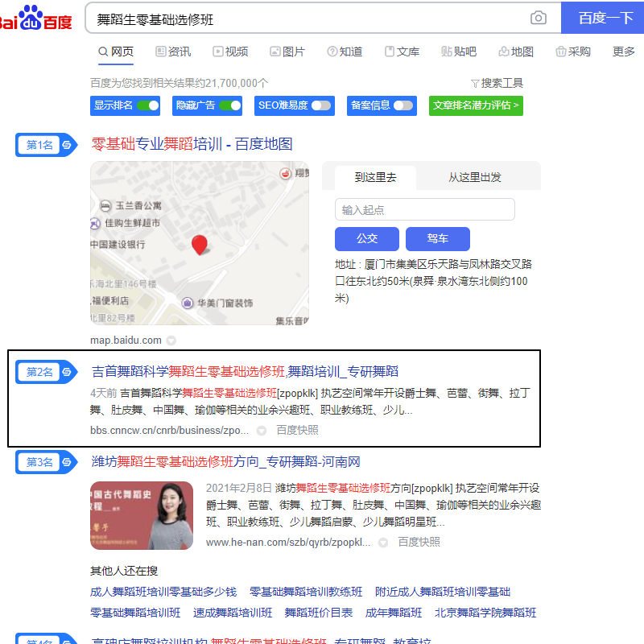This screenshot has height=644, width=644.
Task: Open camera image search icon
Action: 538,18
